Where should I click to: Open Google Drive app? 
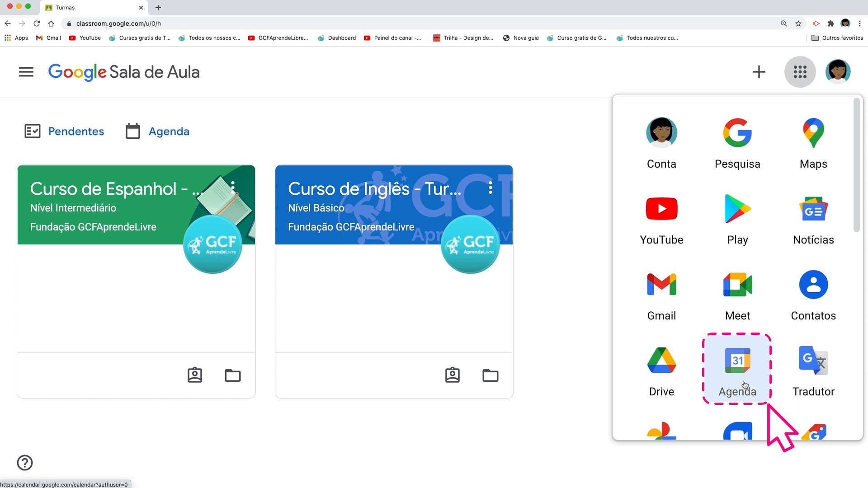662,369
